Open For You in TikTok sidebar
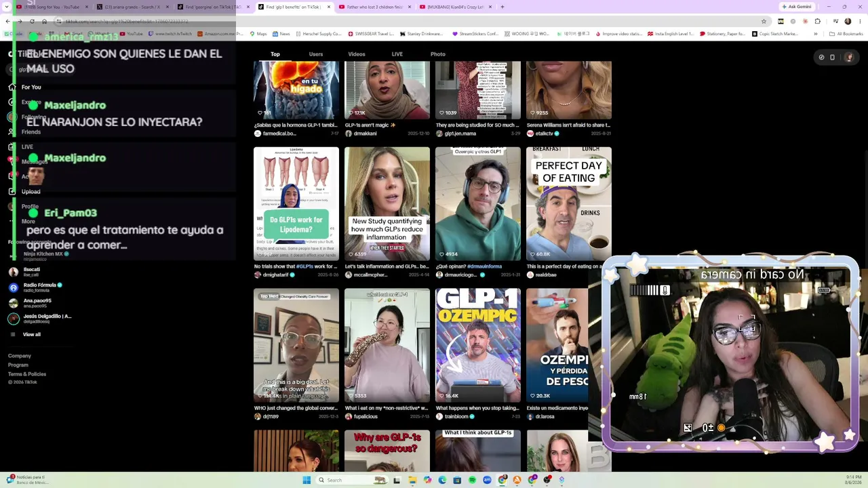Image resolution: width=868 pixels, height=488 pixels. coord(31,87)
